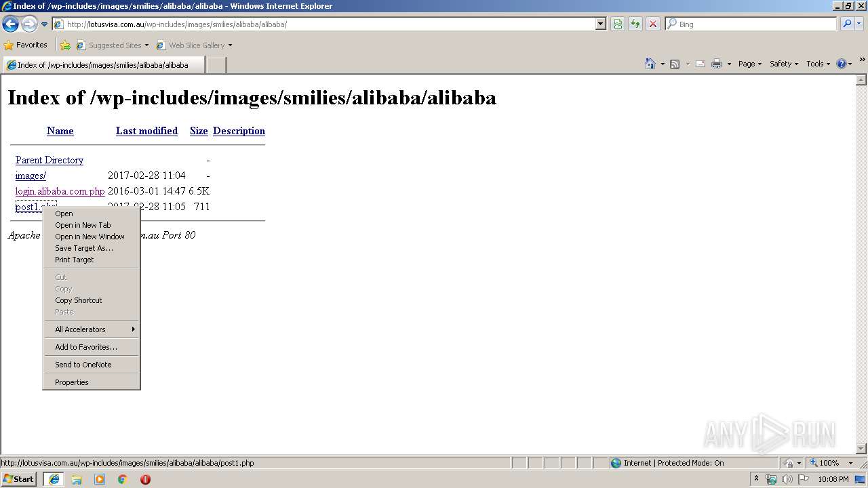Click the volume speaker tray icon
868x488 pixels.
pyautogui.click(x=787, y=479)
